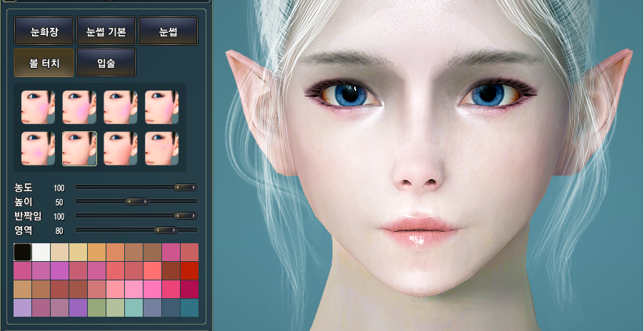Pick the pale light green swatch
This screenshot has width=644, height=331.
pyautogui.click(x=116, y=307)
